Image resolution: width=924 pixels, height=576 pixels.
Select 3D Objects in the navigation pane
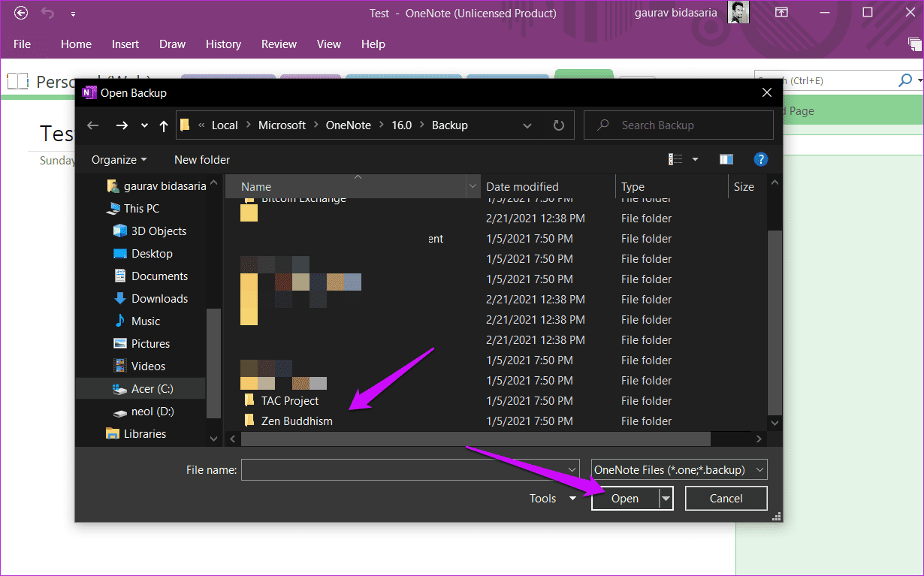pyautogui.click(x=149, y=231)
